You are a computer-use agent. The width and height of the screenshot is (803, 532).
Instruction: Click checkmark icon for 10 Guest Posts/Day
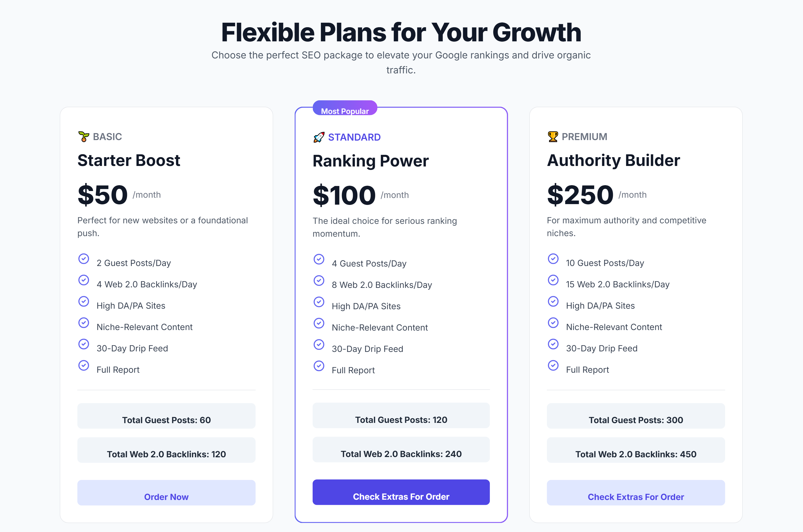(x=553, y=259)
